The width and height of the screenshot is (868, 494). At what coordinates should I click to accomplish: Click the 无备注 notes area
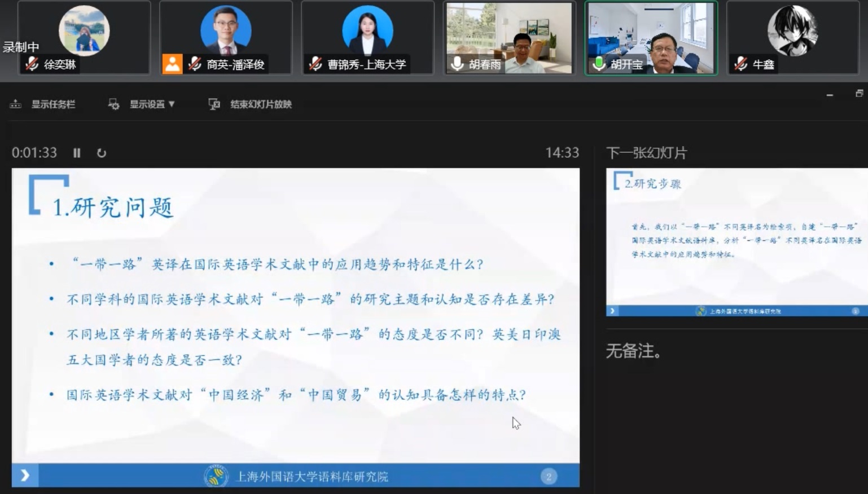634,351
